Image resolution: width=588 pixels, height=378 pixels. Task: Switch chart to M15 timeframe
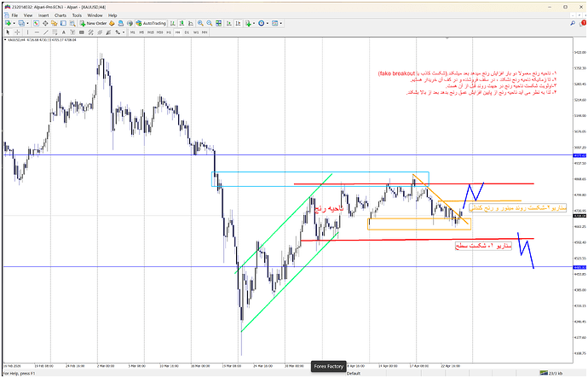click(x=151, y=32)
